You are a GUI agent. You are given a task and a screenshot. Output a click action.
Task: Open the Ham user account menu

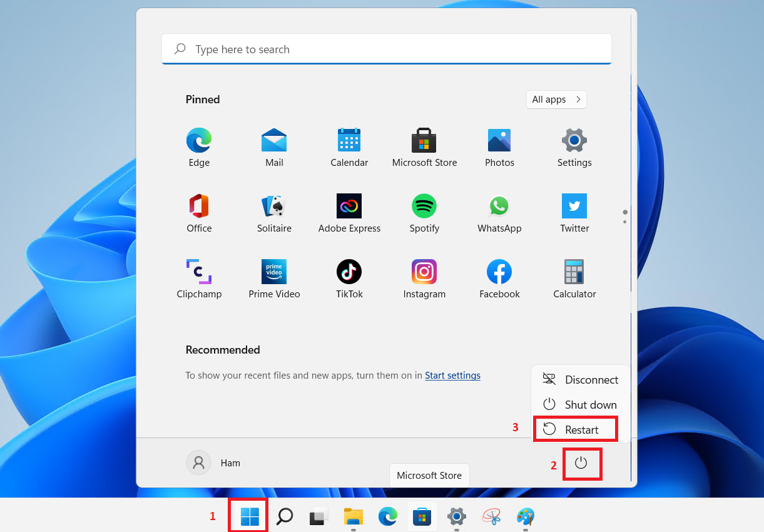(x=214, y=463)
